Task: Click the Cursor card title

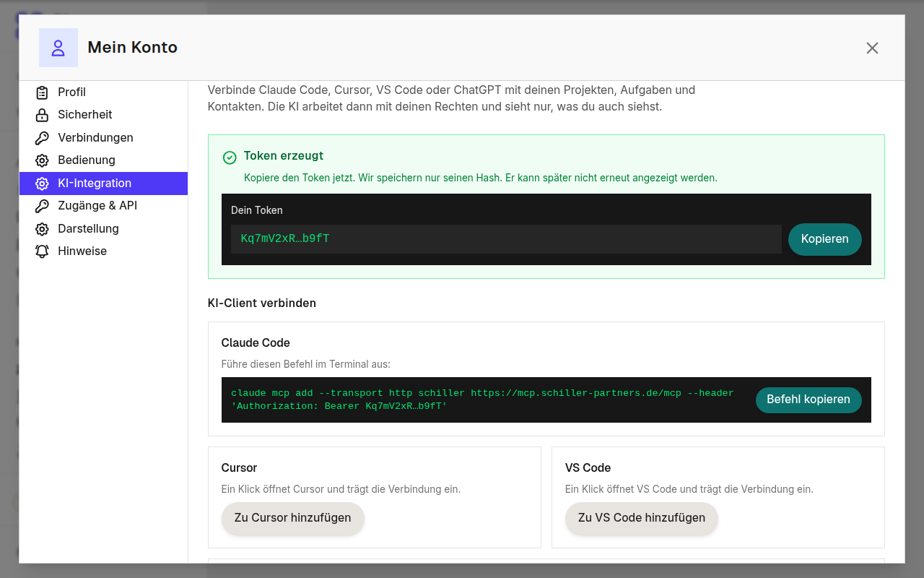Action: click(x=239, y=468)
